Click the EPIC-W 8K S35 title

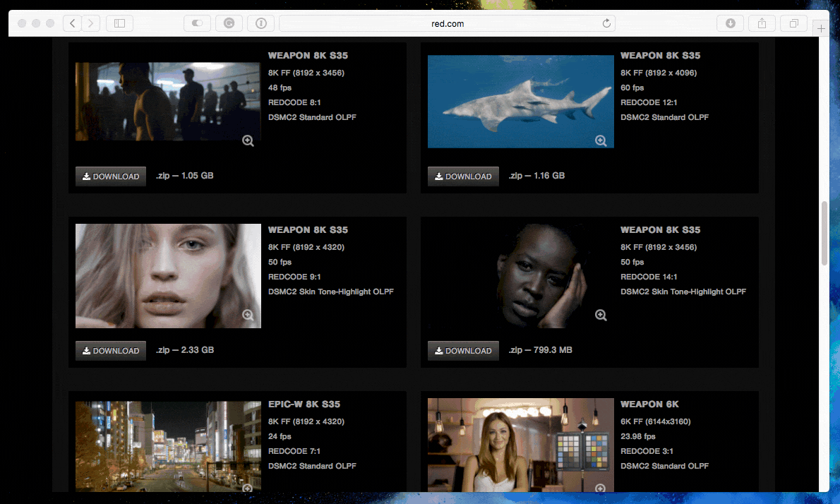(x=304, y=404)
